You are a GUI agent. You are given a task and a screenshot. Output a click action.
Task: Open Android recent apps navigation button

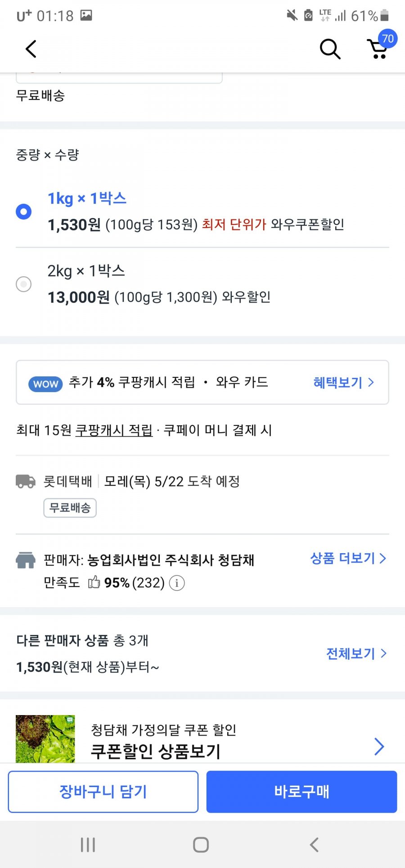coord(88,845)
